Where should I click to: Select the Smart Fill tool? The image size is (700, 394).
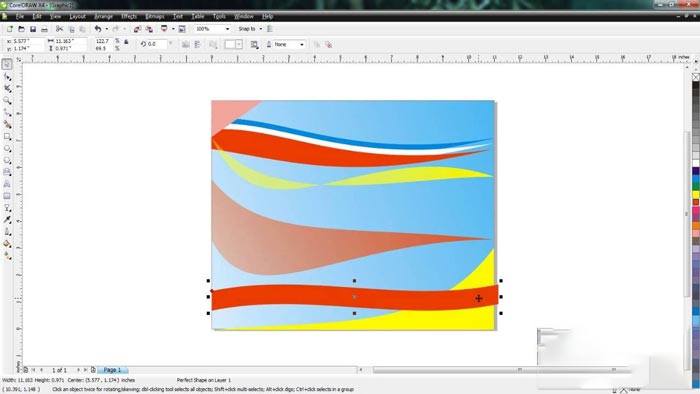[x=7, y=124]
